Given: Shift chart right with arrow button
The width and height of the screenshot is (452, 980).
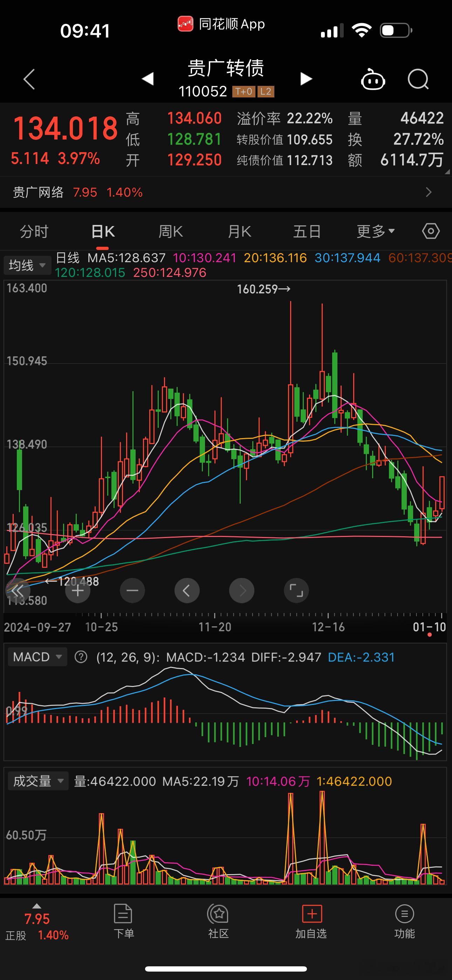Looking at the screenshot, I should pyautogui.click(x=242, y=591).
